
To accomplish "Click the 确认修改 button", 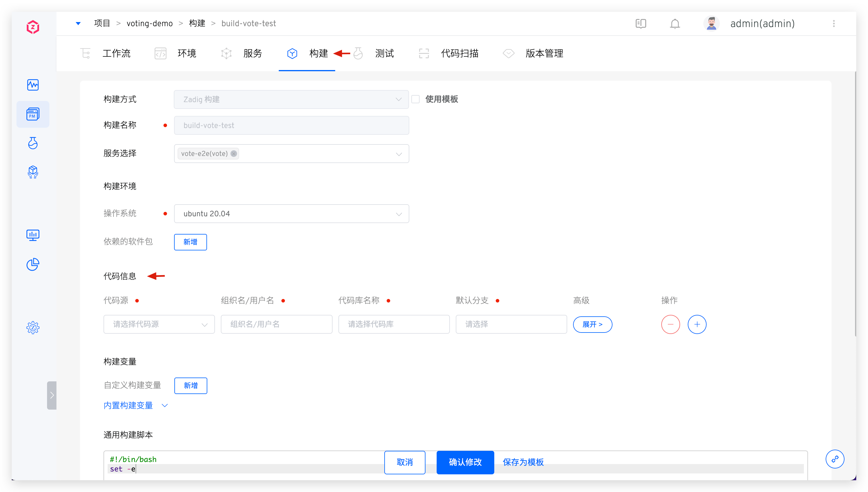I will (x=465, y=462).
